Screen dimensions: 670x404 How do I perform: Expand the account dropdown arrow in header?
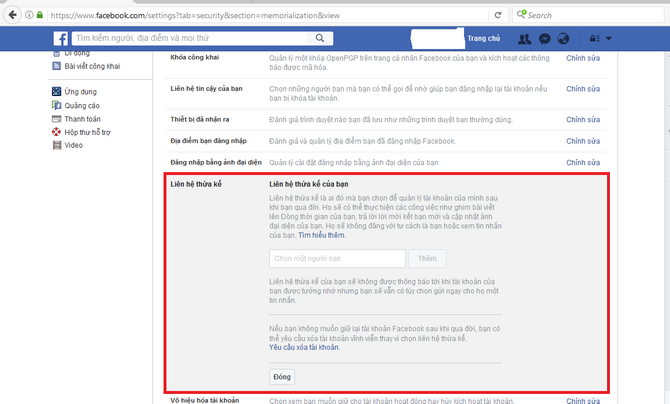609,39
